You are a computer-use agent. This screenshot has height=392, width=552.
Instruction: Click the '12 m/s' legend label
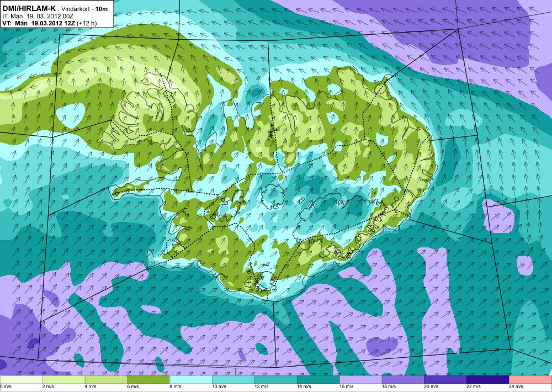[x=262, y=386]
